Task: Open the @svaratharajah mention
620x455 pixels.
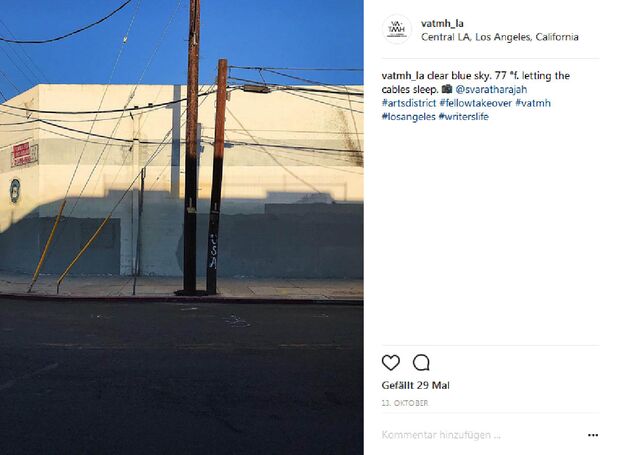Action: coord(491,89)
